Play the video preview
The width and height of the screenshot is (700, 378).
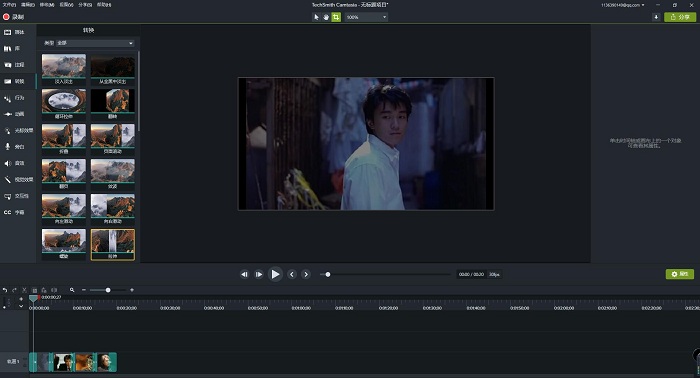275,274
